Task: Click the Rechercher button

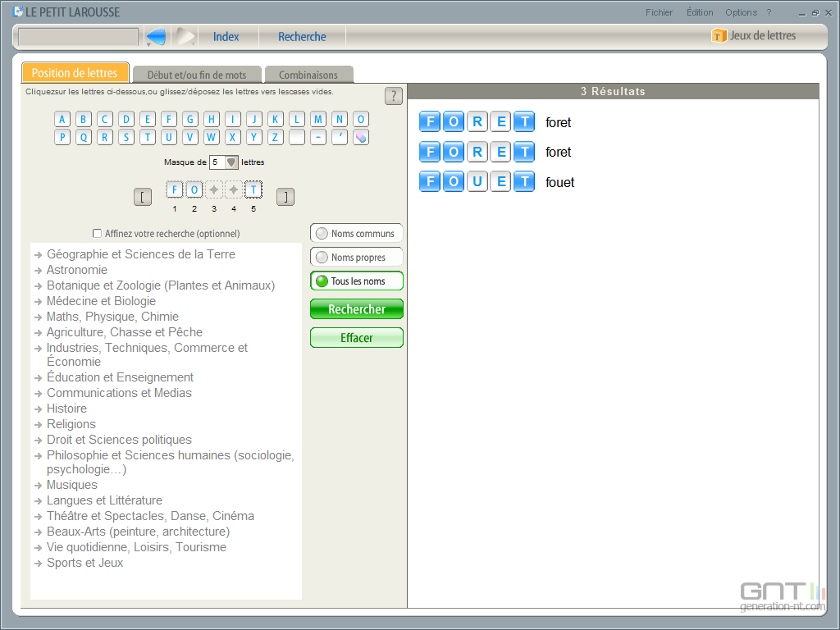Action: click(x=356, y=309)
